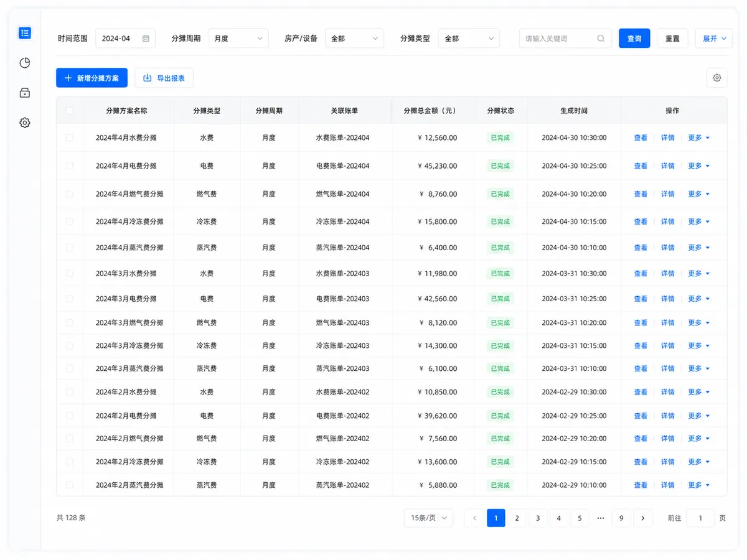Click the 重置 reset button
Screen dimensions: 747x560
(x=672, y=39)
